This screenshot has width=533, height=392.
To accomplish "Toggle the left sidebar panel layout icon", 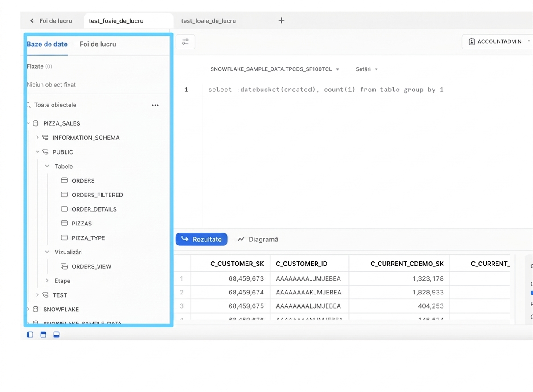I will (30, 335).
